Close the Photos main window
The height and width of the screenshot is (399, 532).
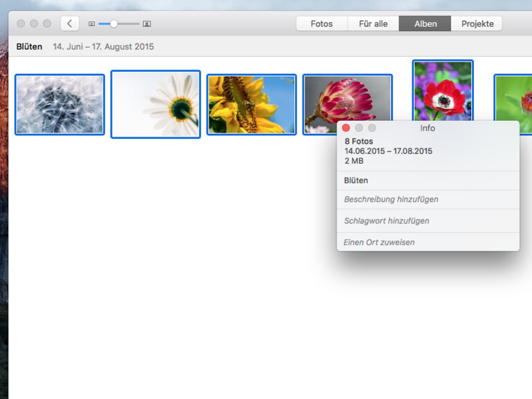point(21,23)
